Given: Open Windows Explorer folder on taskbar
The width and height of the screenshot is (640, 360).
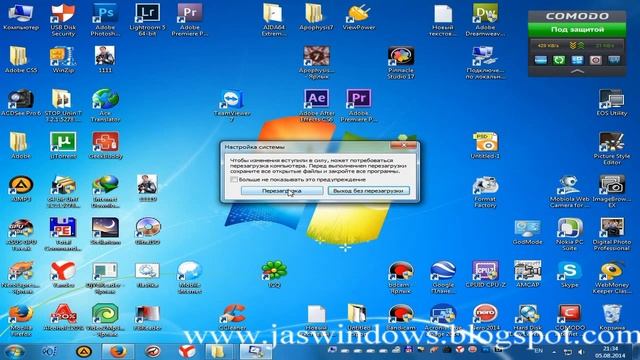Looking at the screenshot, I should pyautogui.click(x=217, y=351).
